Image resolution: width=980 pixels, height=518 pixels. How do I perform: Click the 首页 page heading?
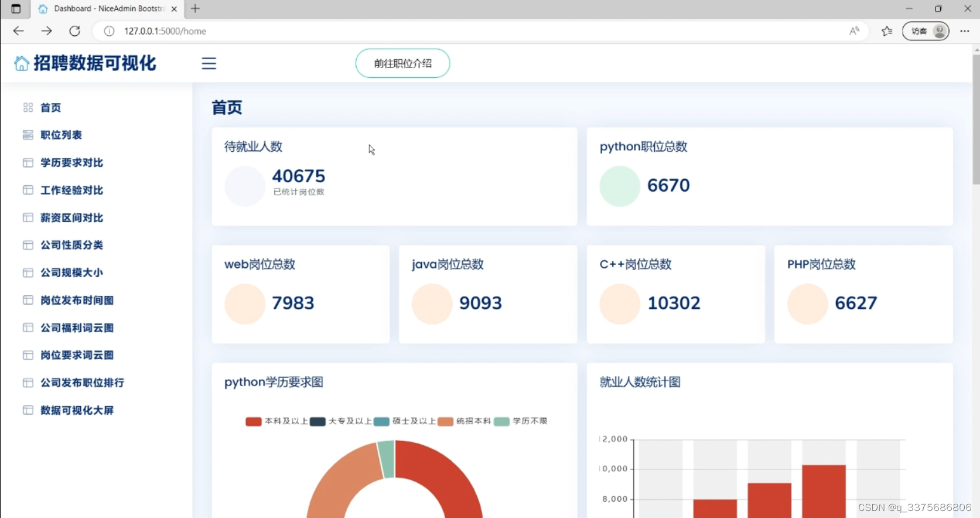point(227,108)
